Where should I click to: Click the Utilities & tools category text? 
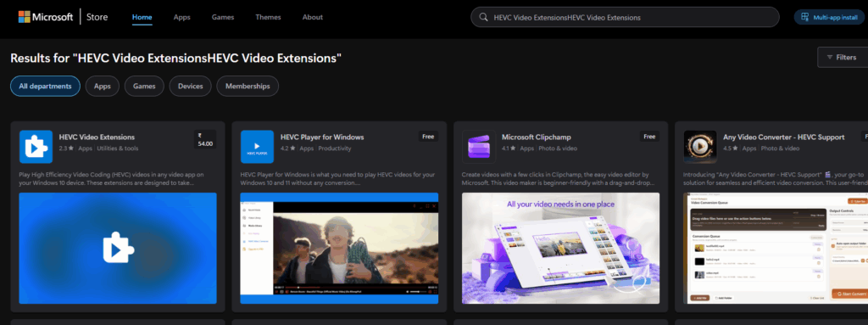pos(118,148)
